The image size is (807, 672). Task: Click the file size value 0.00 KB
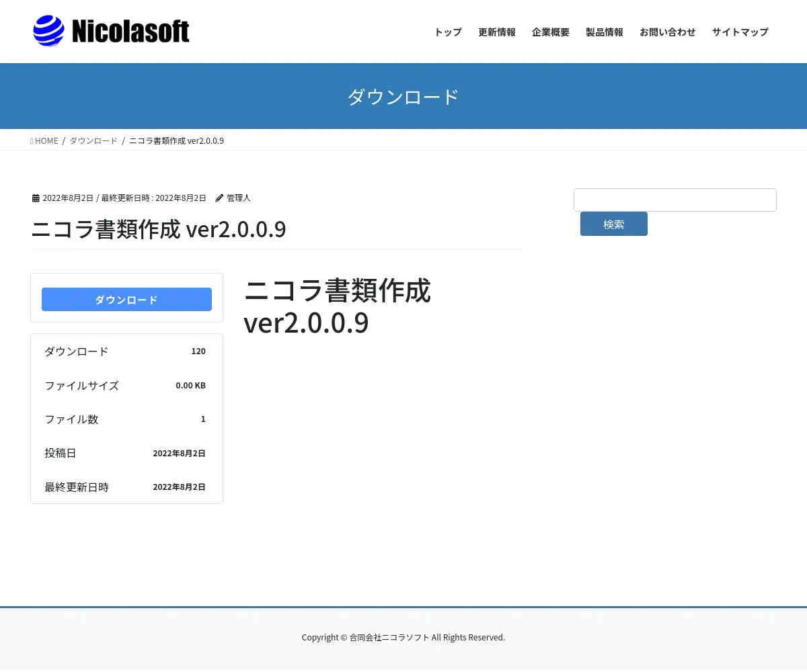[x=190, y=386]
